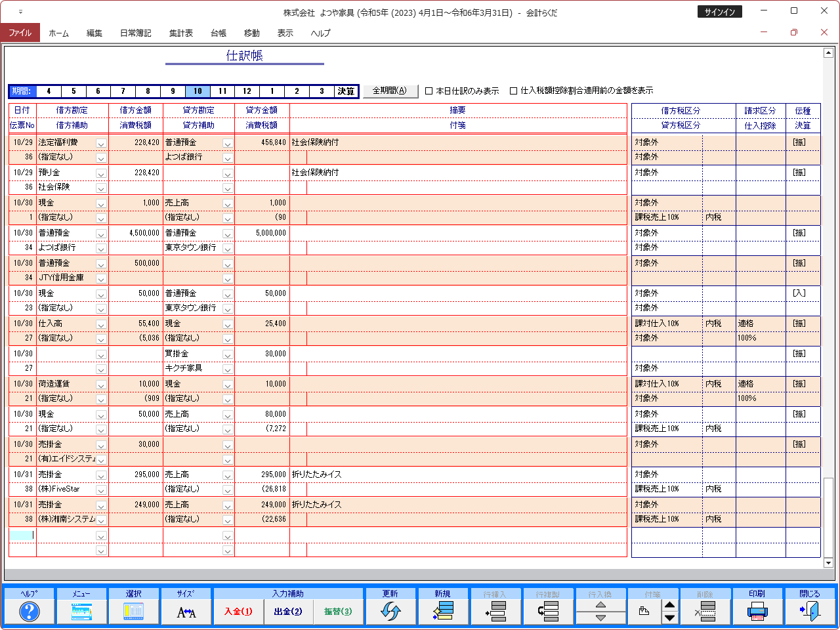Click the 出金(2) button
Screen dimensions: 840x630
[x=288, y=612]
